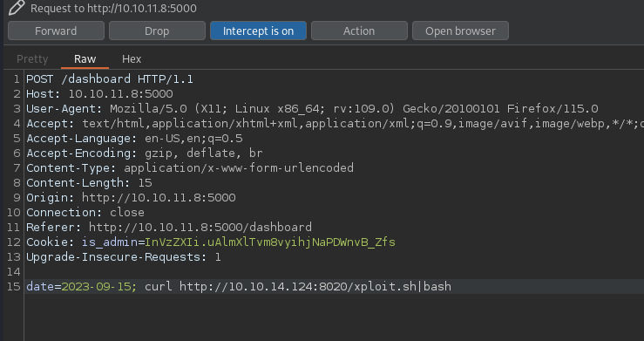644x341 pixels.
Task: Forward the intercepted request
Action: click(x=56, y=31)
